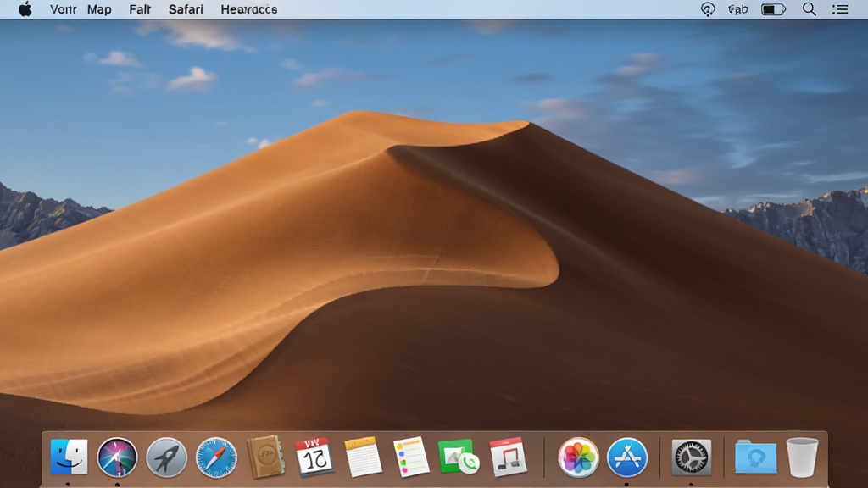Screen dimensions: 868x488
Task: Open Spotlight search magnifier
Action: click(x=810, y=9)
